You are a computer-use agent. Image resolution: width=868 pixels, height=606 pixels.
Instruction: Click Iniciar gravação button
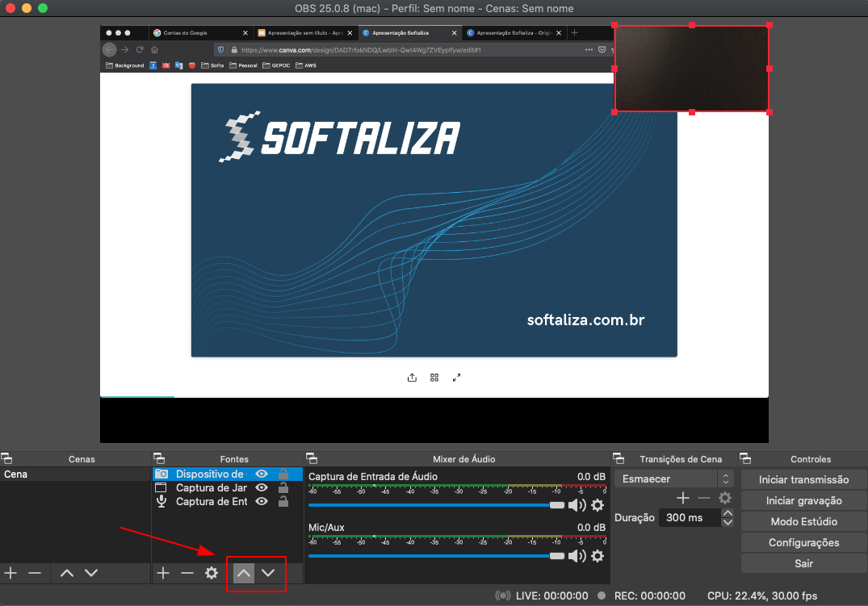803,501
